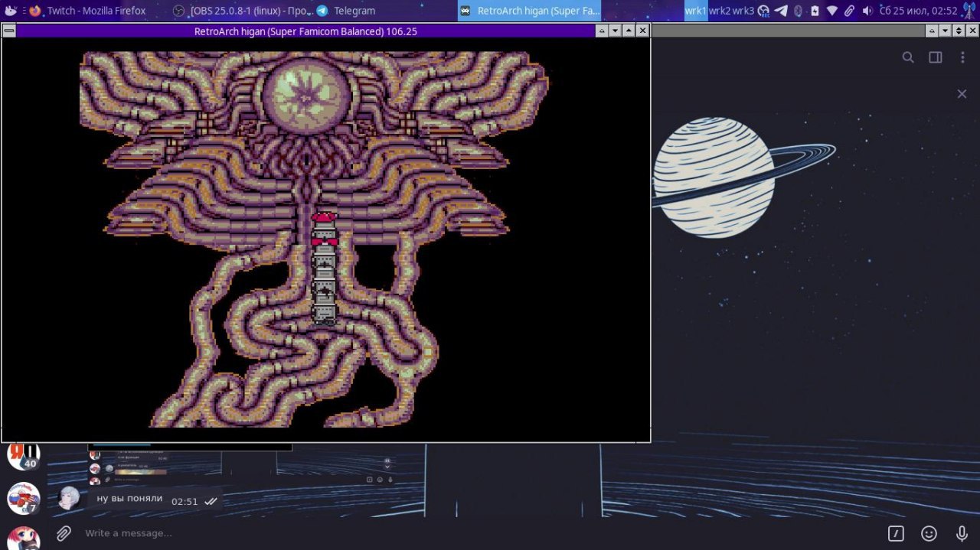Close the Telegram window
This screenshot has height=550, width=980.
coord(972,31)
